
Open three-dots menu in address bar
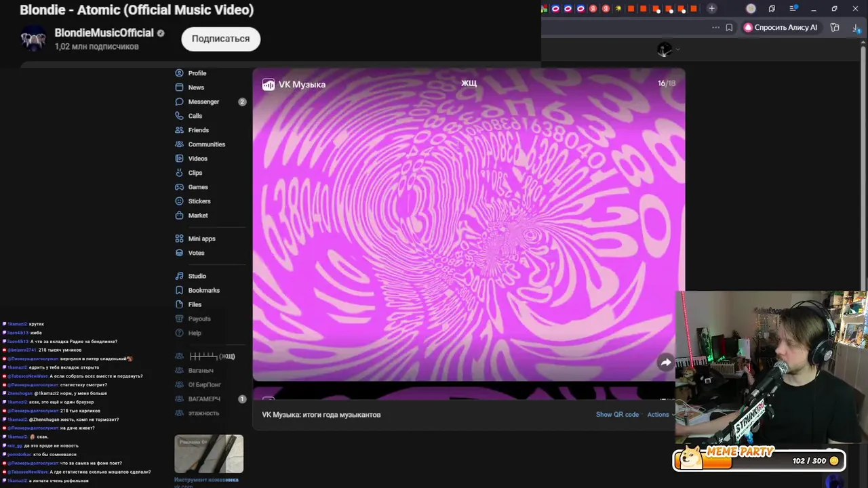(x=715, y=28)
